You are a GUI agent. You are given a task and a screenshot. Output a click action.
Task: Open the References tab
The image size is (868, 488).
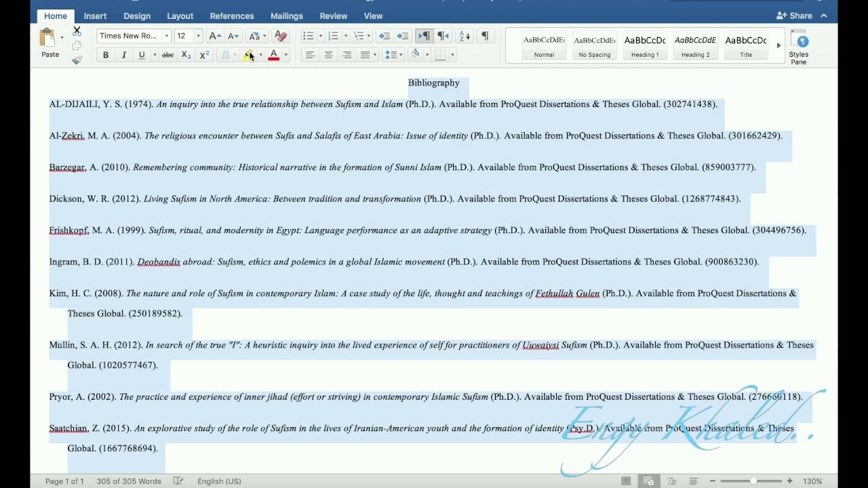click(232, 16)
